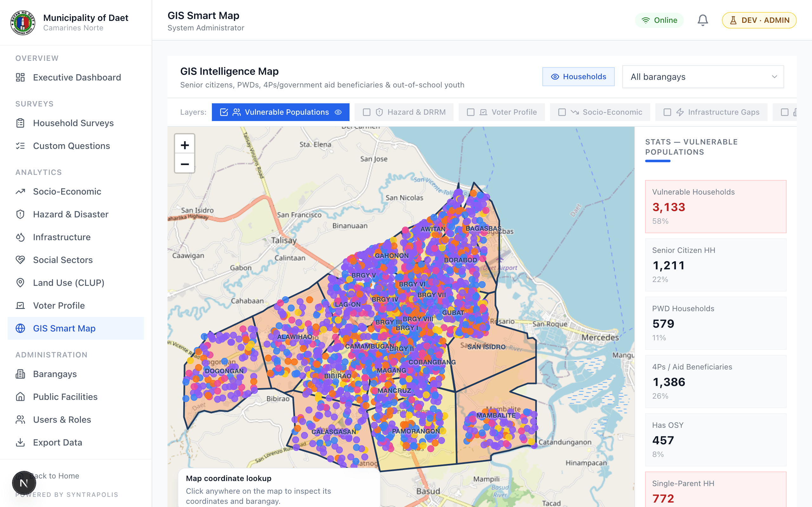Open the Executive Dashboard section
812x507 pixels.
[x=77, y=77]
